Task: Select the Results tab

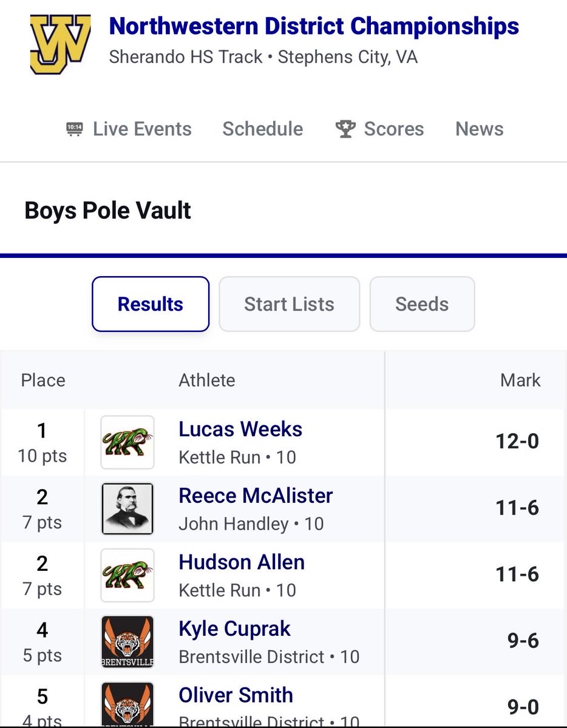Action: 151,304
